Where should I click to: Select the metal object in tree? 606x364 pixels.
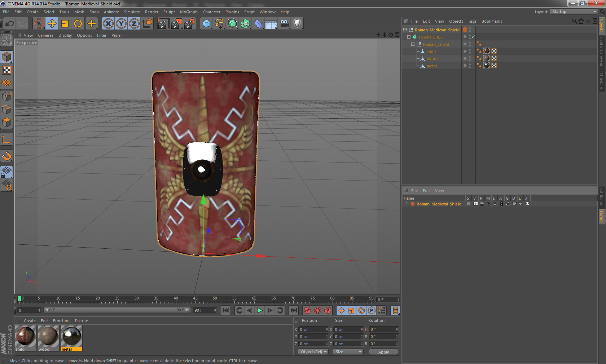click(432, 66)
